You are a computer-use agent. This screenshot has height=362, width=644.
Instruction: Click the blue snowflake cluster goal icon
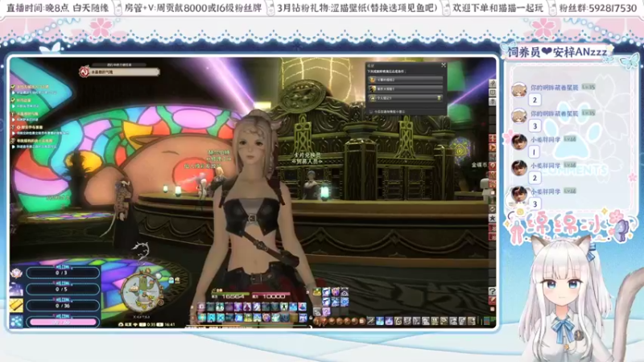pyautogui.click(x=16, y=322)
